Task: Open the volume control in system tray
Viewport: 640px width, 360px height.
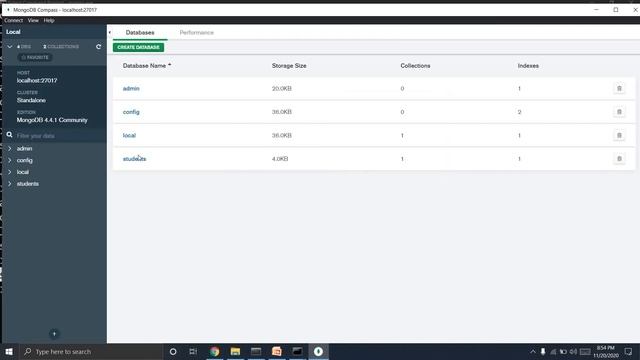Action: click(x=573, y=351)
